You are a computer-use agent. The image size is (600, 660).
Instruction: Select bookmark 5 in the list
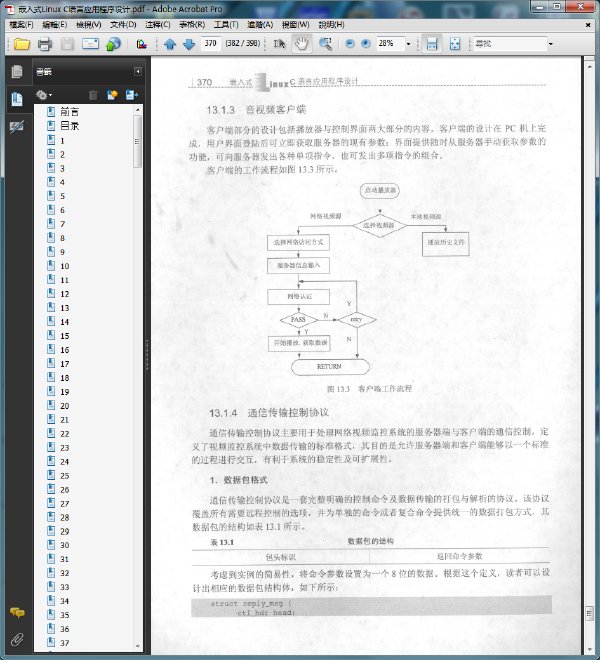[x=62, y=196]
